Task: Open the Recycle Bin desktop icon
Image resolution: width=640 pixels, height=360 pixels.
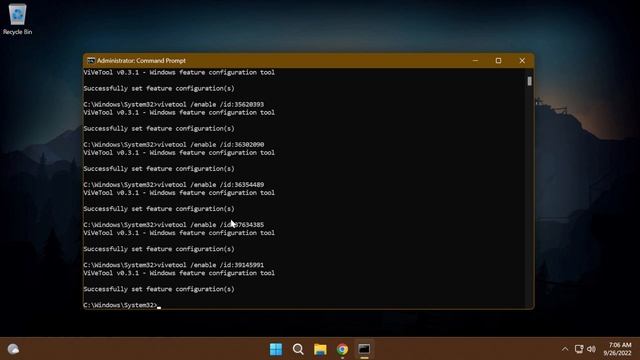Action: [x=17, y=19]
